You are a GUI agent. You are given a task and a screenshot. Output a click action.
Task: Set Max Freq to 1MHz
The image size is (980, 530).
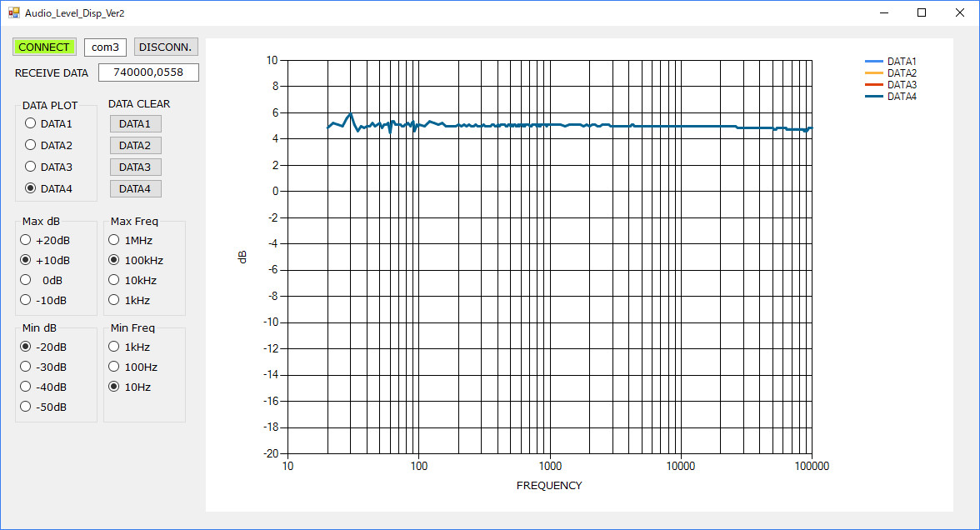[x=114, y=240]
